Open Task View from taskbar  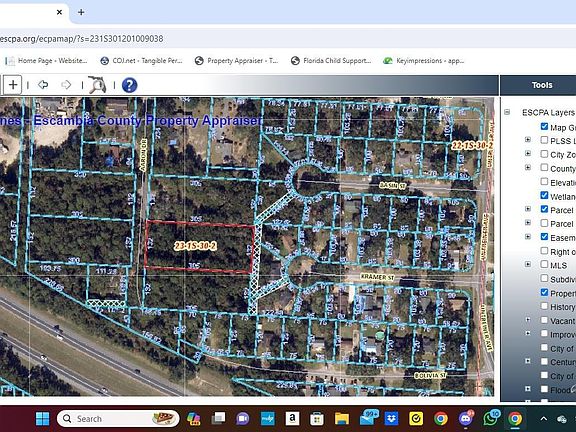219,418
